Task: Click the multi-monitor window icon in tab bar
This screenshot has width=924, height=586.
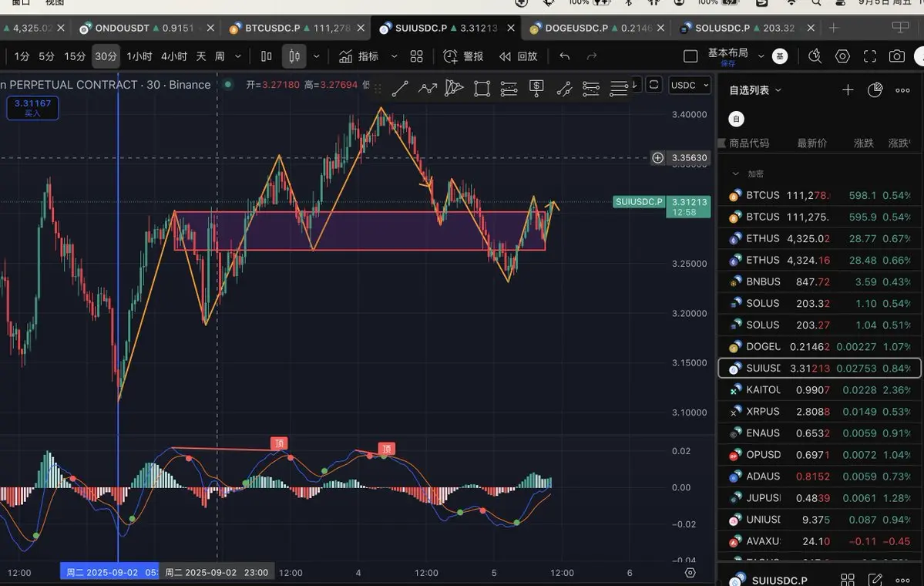Action: (900, 27)
